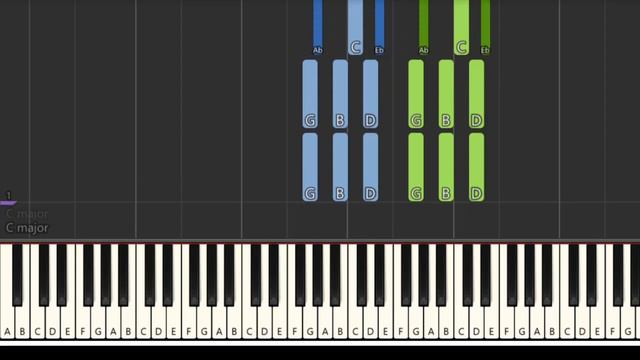The image size is (640, 360).
Task: Play the white B key beneath the green B notes
Action: coord(446,322)
